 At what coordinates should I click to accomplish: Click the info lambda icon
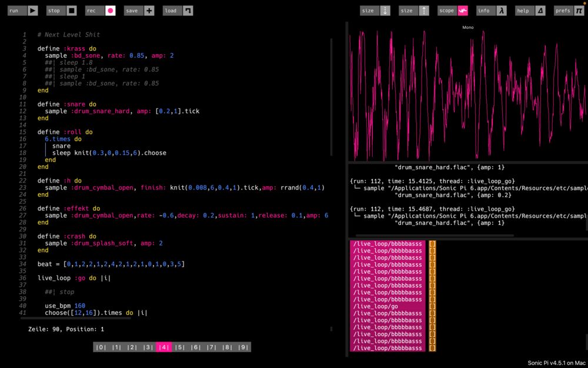coord(501,11)
